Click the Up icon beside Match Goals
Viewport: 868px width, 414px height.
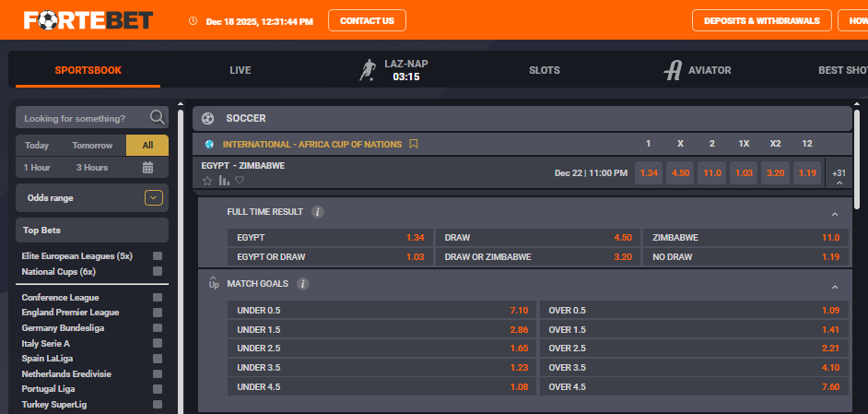click(x=214, y=283)
